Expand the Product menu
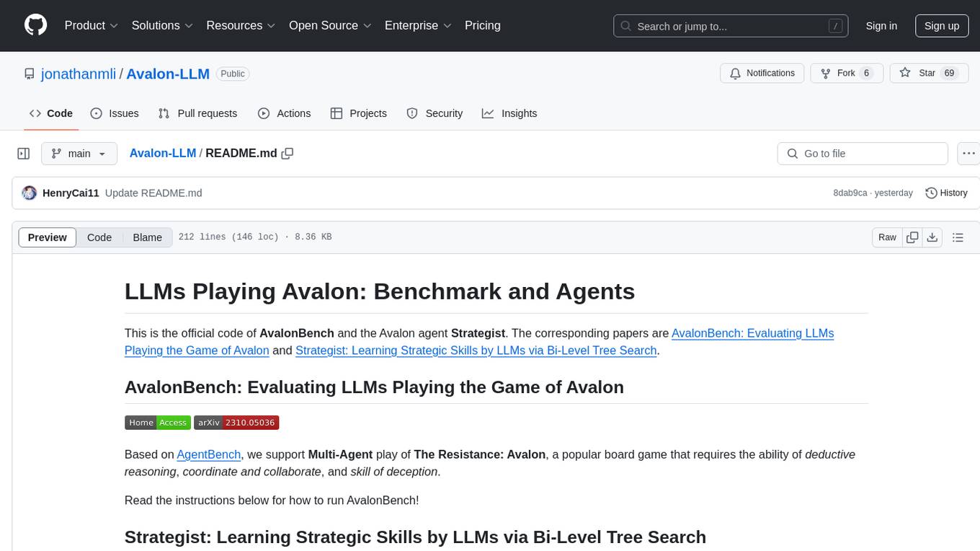Image resolution: width=980 pixels, height=551 pixels. click(x=92, y=25)
